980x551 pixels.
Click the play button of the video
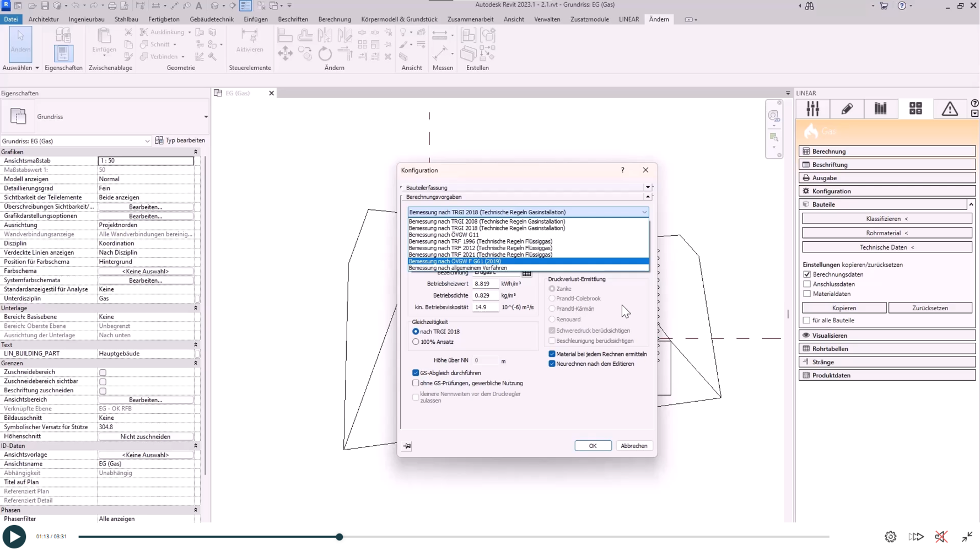[x=14, y=537]
